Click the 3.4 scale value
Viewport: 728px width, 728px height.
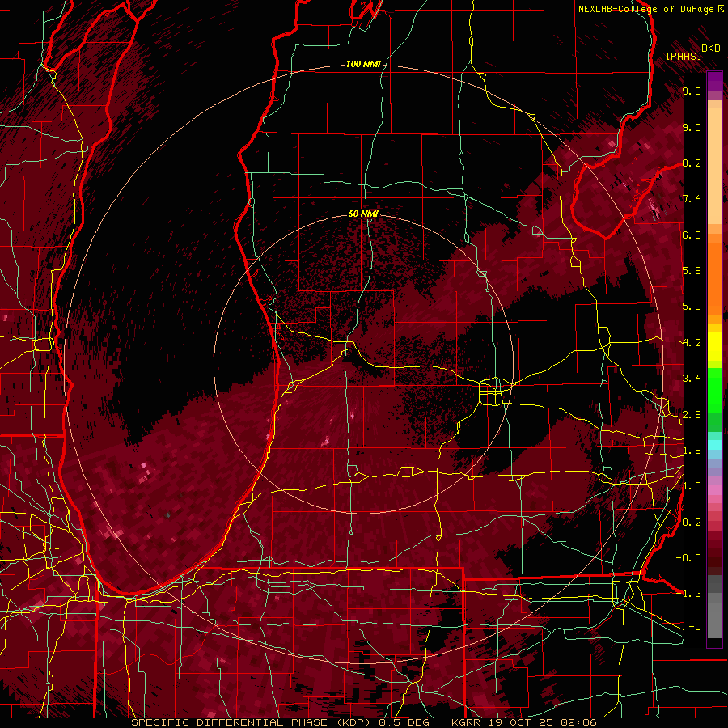(692, 379)
